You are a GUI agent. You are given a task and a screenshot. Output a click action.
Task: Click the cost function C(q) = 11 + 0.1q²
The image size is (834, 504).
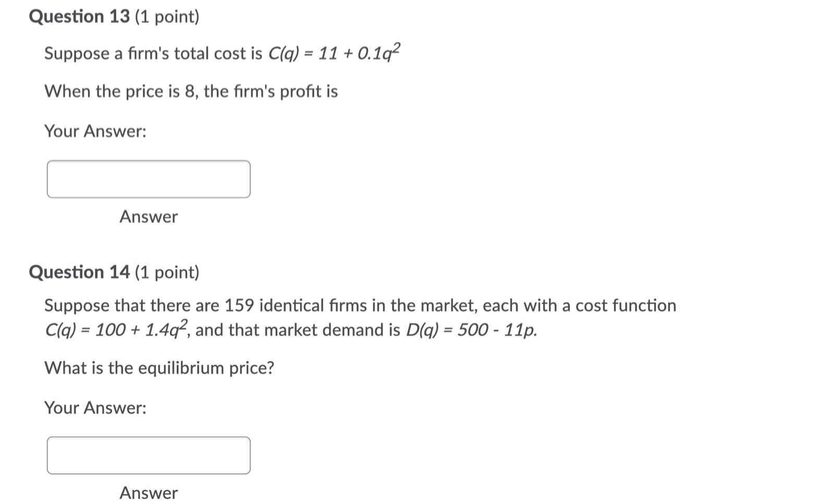pyautogui.click(x=334, y=53)
